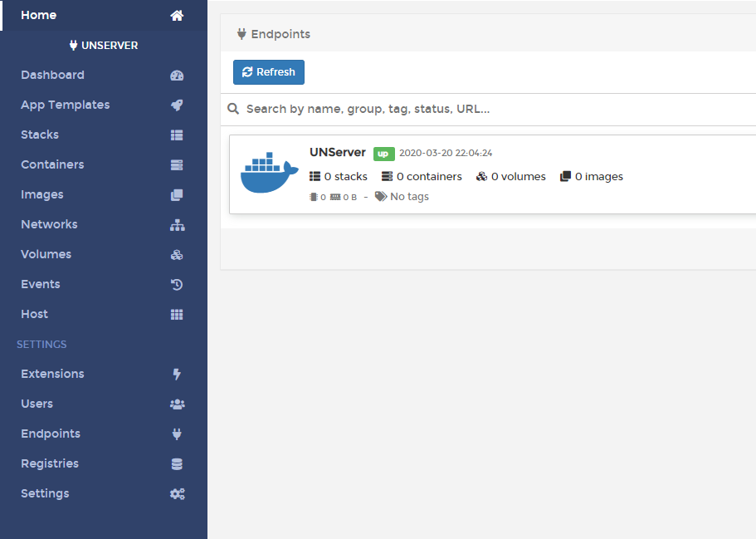Click the Home house icon
Screen dimensions: 756x539
tap(177, 16)
